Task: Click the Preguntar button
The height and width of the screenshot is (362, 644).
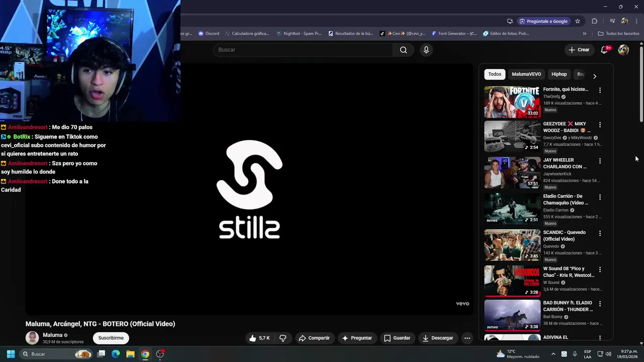Action: (x=357, y=338)
